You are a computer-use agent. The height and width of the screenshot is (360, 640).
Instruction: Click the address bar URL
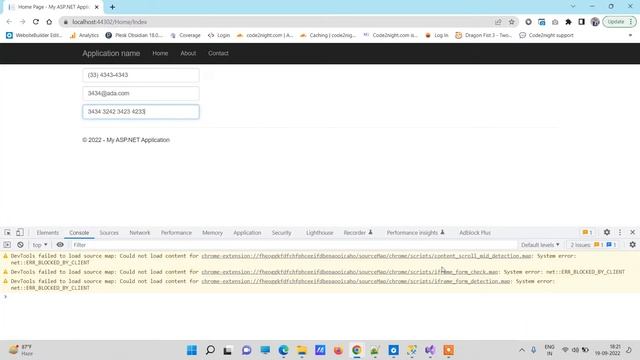coord(109,22)
